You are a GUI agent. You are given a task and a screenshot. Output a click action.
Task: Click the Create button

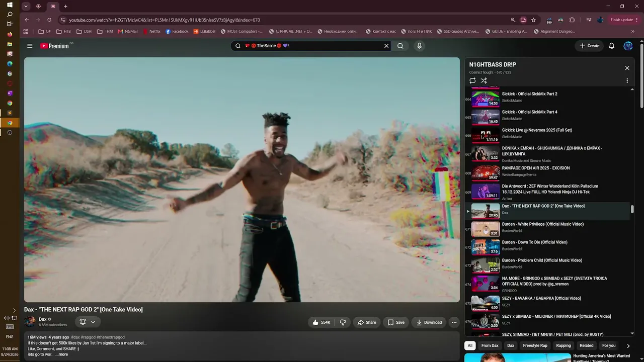tap(589, 46)
